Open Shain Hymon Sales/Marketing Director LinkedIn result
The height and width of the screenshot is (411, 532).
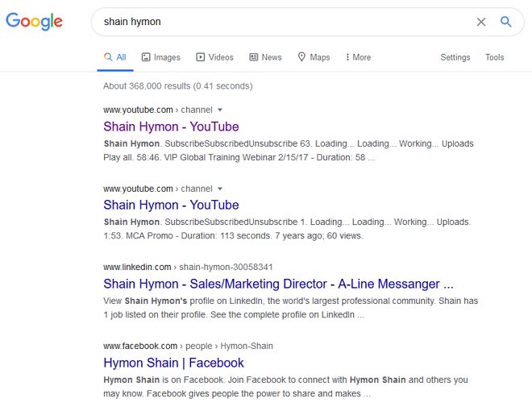point(278,284)
